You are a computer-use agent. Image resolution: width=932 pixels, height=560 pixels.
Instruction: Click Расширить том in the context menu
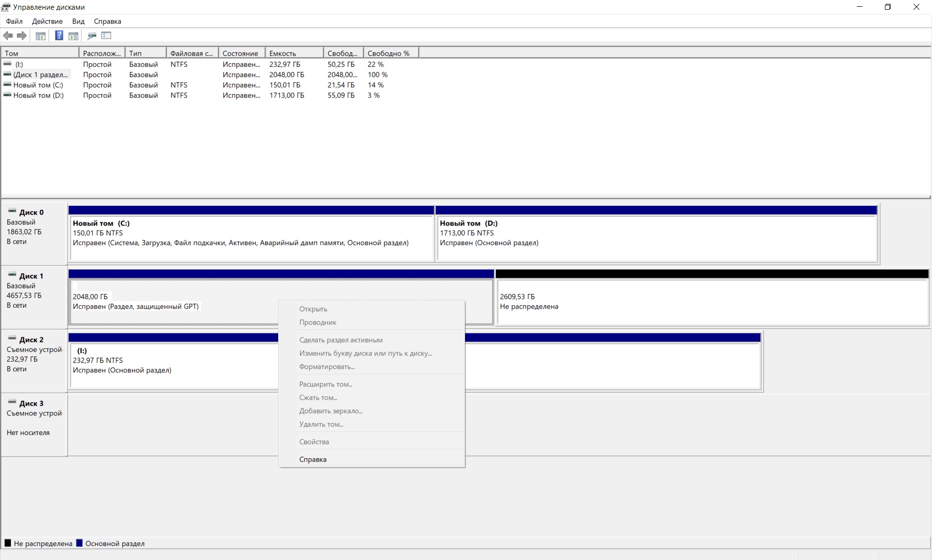tap(372, 384)
